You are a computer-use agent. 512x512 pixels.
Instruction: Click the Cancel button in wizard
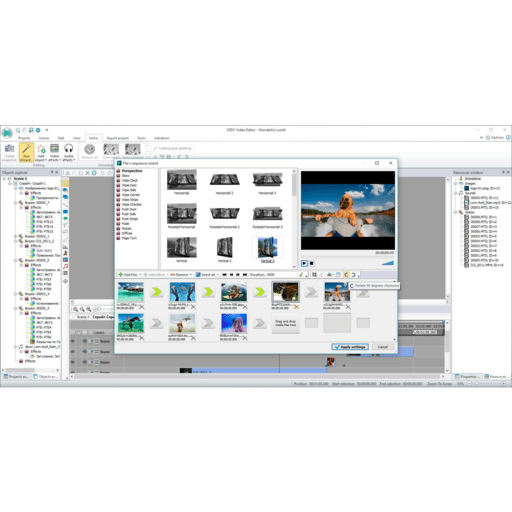click(x=383, y=347)
